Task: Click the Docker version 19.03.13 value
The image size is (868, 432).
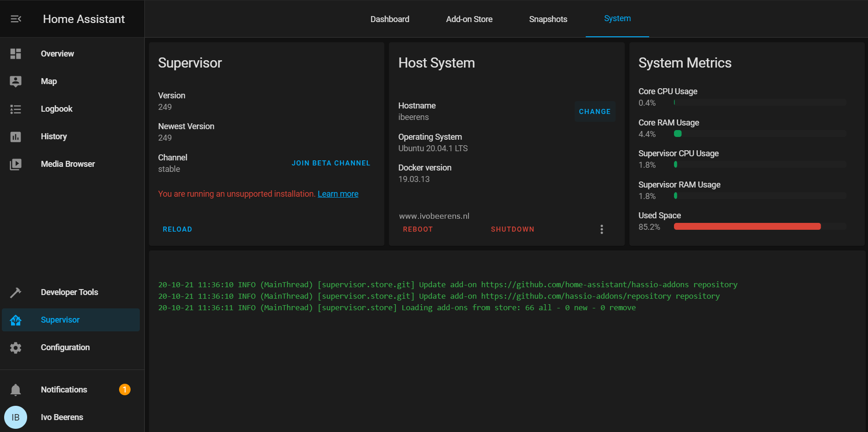Action: [414, 179]
